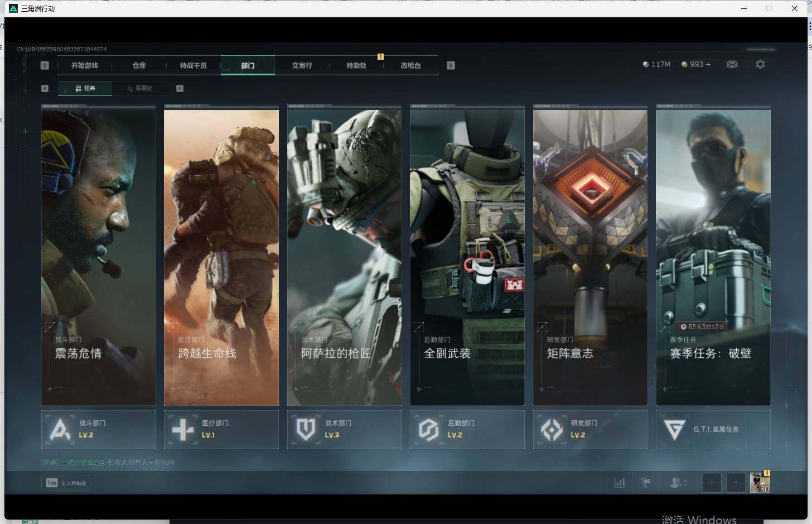Image resolution: width=812 pixels, height=524 pixels.
Task: Click the E key navigation icon
Action: click(451, 65)
